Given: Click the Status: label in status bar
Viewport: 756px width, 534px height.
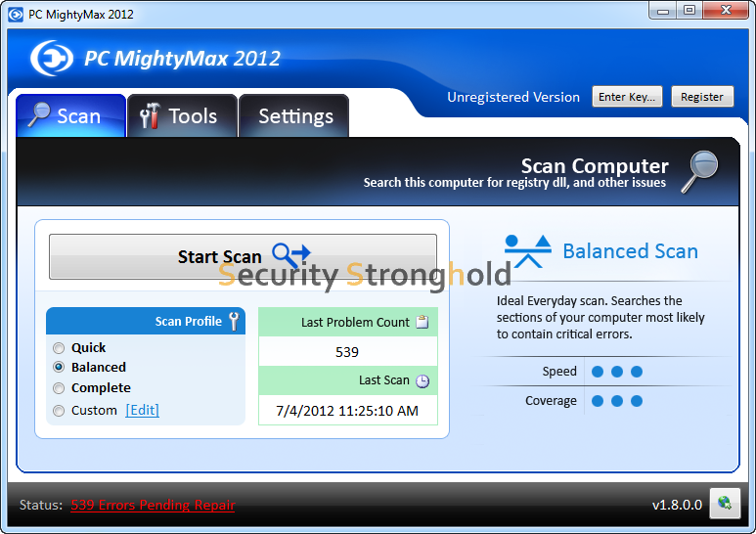Looking at the screenshot, I should pyautogui.click(x=41, y=505).
